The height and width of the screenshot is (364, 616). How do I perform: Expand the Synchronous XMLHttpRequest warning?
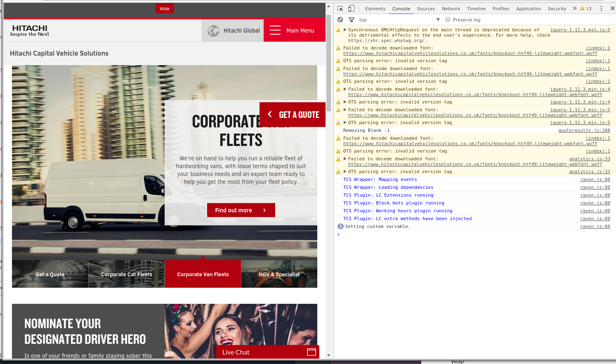345,30
